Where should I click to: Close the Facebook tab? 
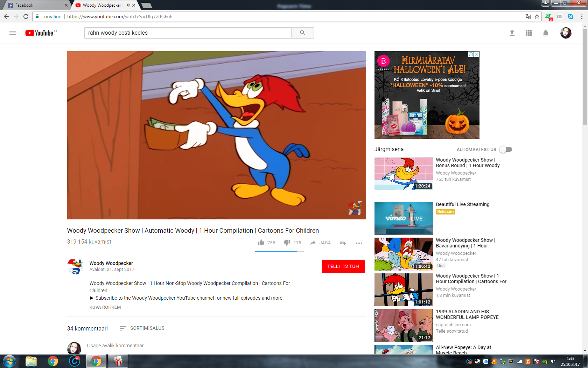pos(66,5)
